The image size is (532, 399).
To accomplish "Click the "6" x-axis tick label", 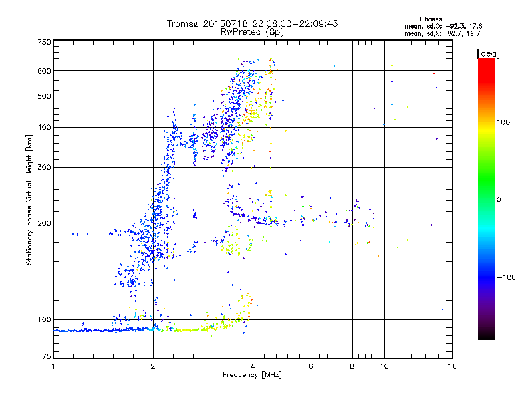I will tap(311, 366).
